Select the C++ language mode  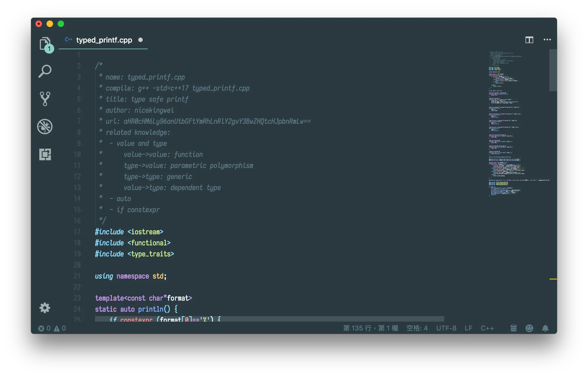coord(487,328)
